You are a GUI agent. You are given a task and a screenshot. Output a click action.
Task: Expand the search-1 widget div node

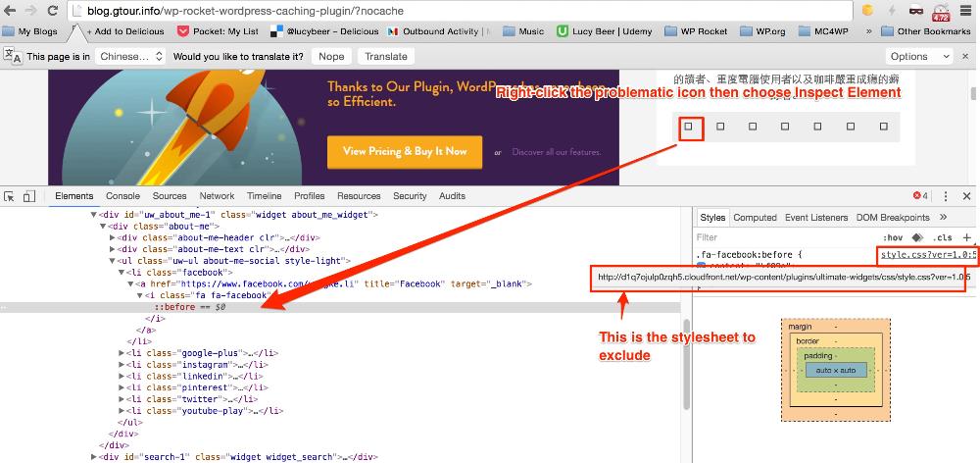(x=94, y=457)
